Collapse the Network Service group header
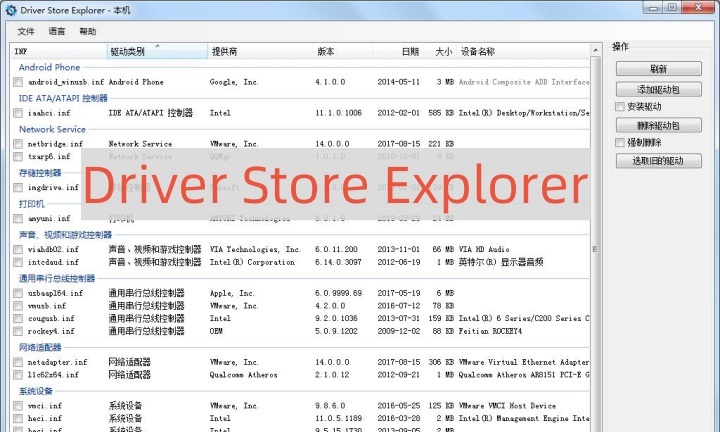The width and height of the screenshot is (720, 432). 52,129
